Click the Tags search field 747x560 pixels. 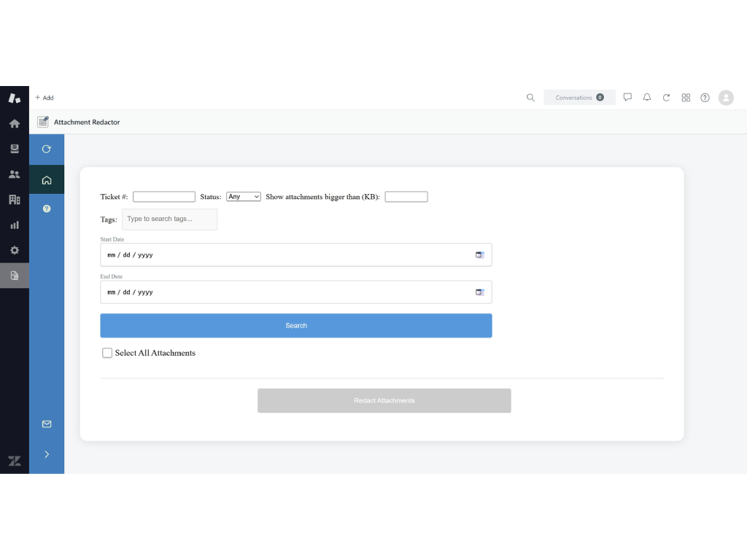coord(169,219)
